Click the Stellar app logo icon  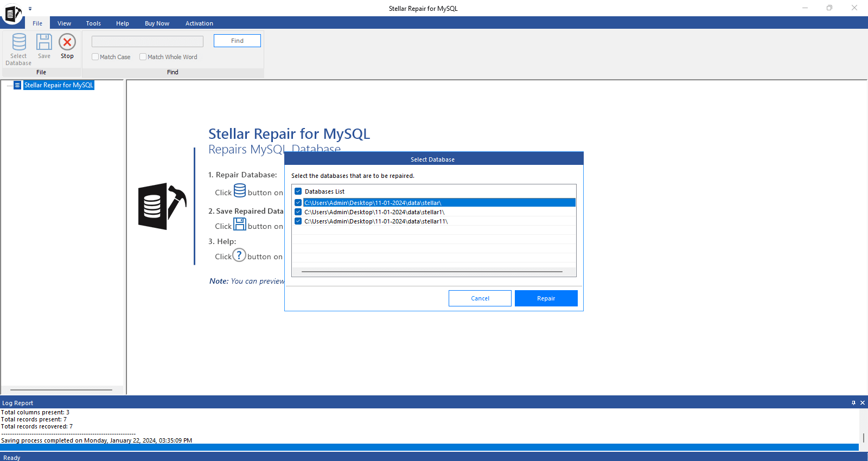(x=12, y=14)
